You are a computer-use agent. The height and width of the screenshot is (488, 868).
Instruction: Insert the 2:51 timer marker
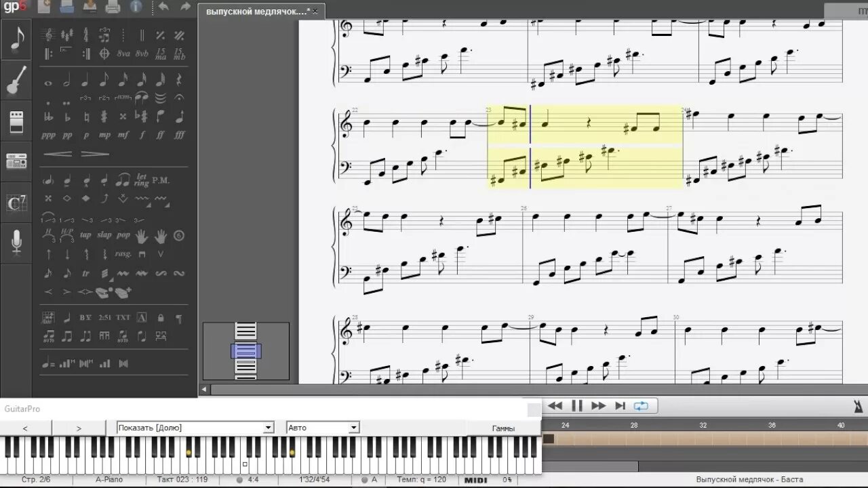104,317
